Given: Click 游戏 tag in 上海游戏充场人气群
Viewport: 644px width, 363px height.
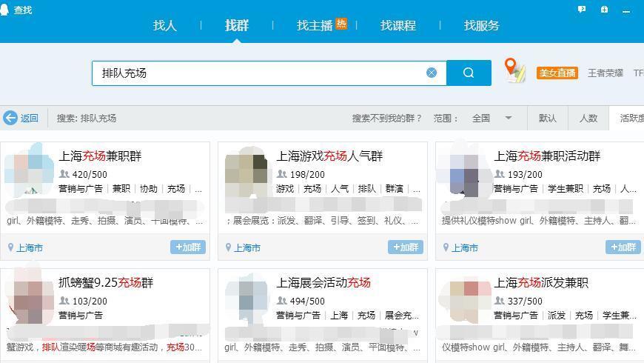Looking at the screenshot, I should [285, 189].
